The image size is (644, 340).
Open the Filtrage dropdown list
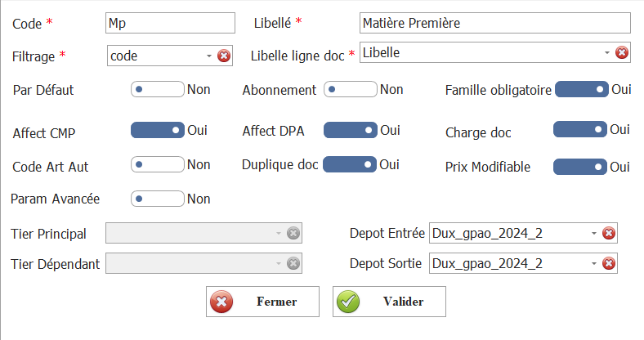(209, 56)
